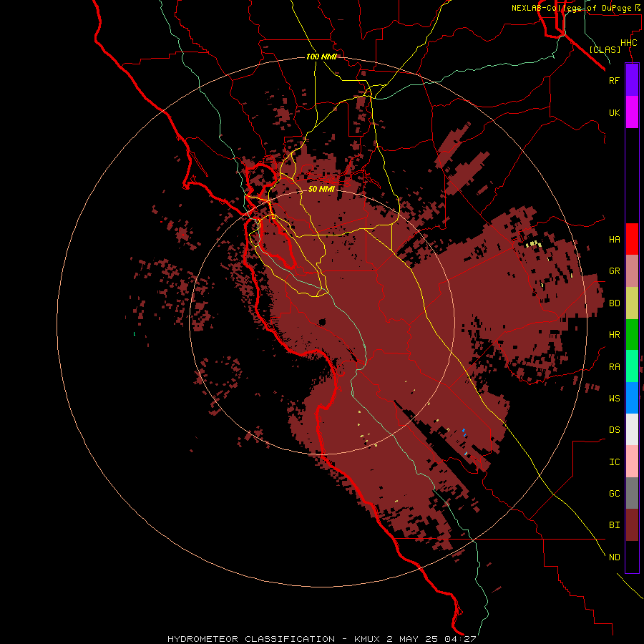Viewport: 644px width, 644px height.
Task: Click the [CLAS] label
Action: pos(605,49)
